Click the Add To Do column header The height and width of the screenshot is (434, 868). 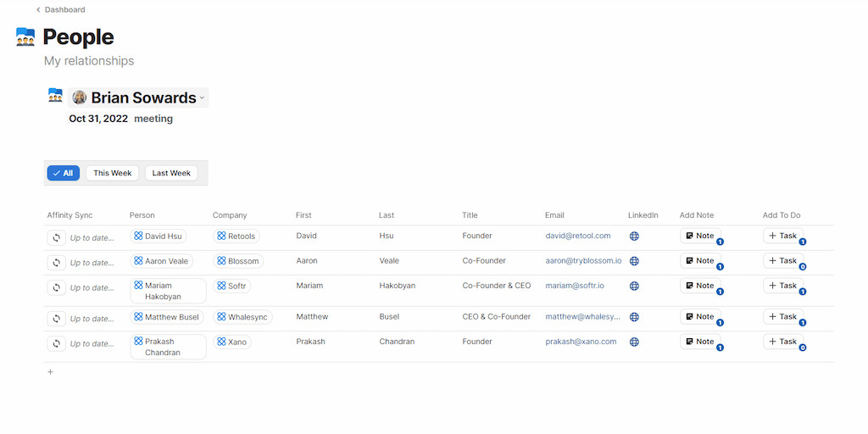click(x=782, y=215)
